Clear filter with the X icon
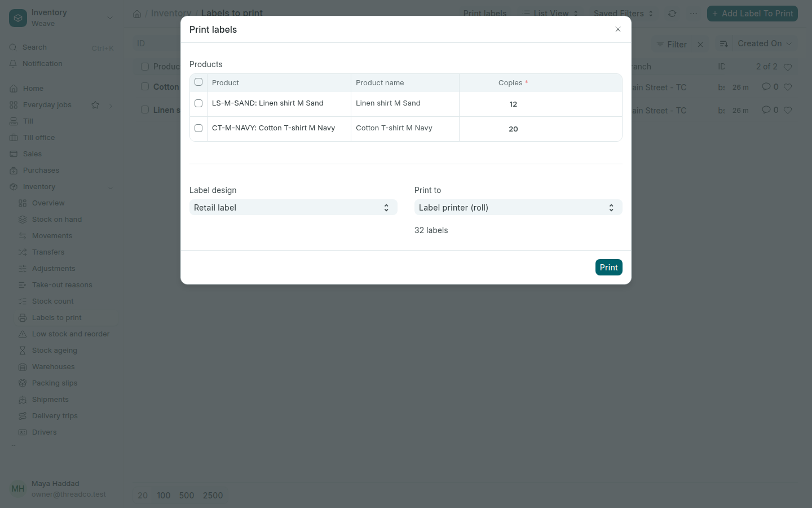This screenshot has height=508, width=812. coord(700,44)
